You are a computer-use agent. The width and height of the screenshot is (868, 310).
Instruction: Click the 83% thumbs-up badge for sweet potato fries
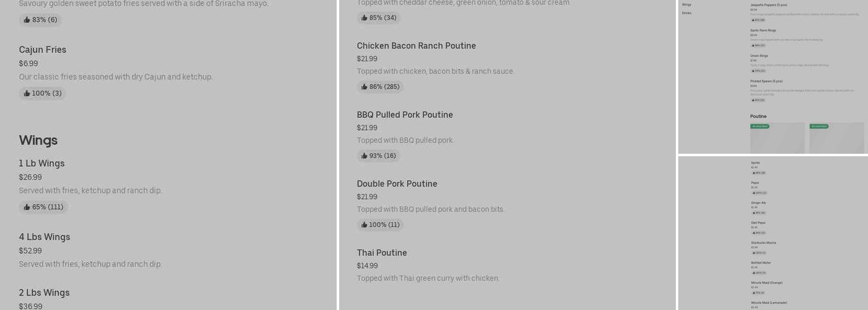tap(40, 20)
